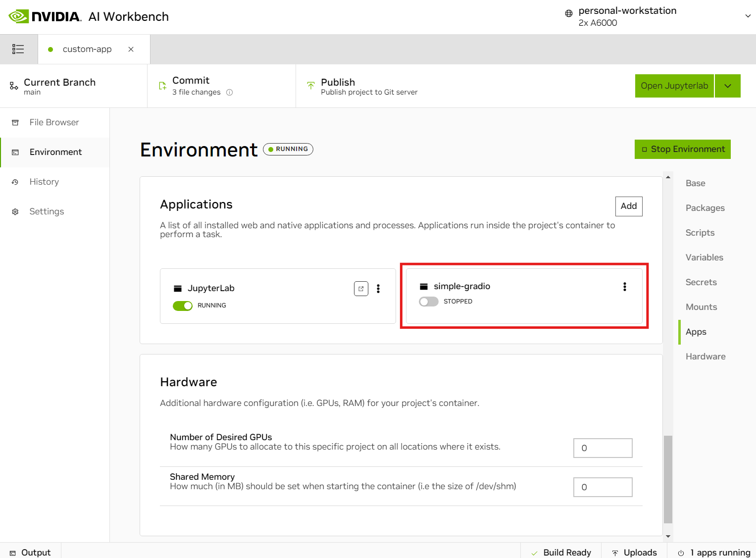Expand the Open Jupyterlab dropdown arrow
Screen dimensions: 756x558
pyautogui.click(x=727, y=86)
